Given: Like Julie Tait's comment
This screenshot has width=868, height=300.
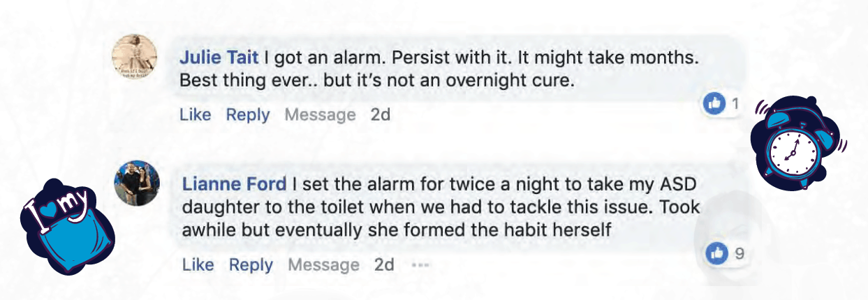Looking at the screenshot, I should pyautogui.click(x=195, y=114).
